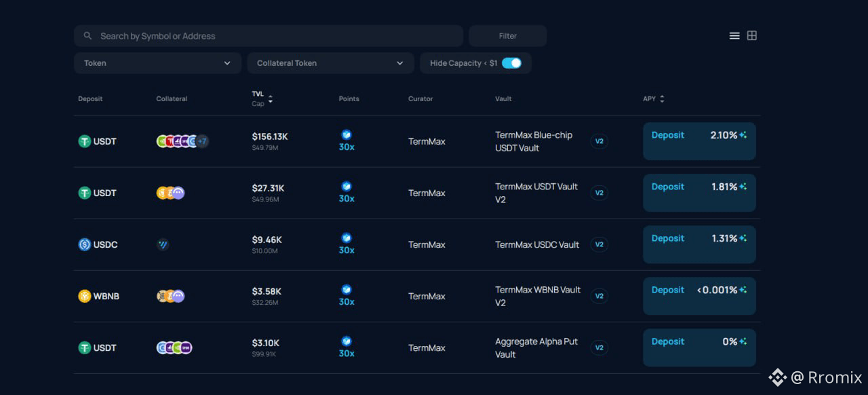The height and width of the screenshot is (395, 868).
Task: Click the Search by Symbol or Address field
Action: [x=269, y=36]
